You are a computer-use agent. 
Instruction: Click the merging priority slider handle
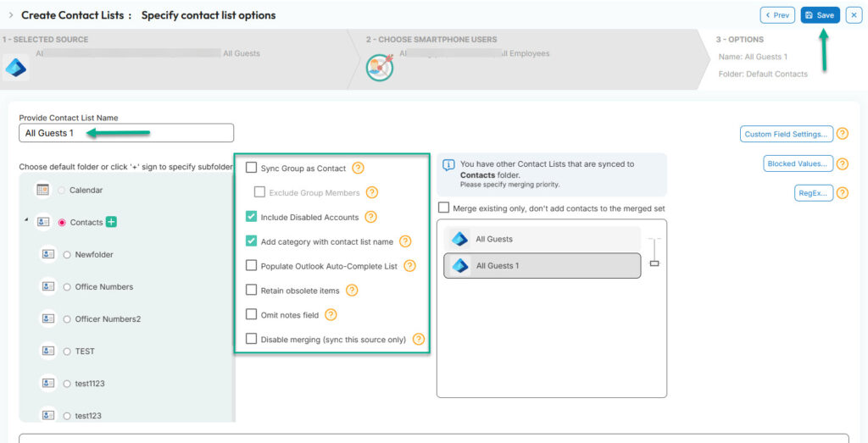point(654,263)
